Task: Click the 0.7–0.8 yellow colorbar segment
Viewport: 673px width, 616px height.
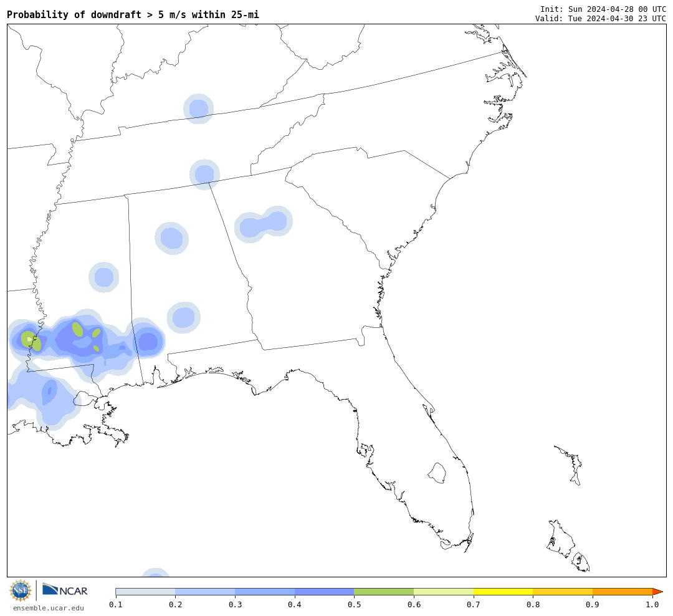Action: tap(504, 592)
